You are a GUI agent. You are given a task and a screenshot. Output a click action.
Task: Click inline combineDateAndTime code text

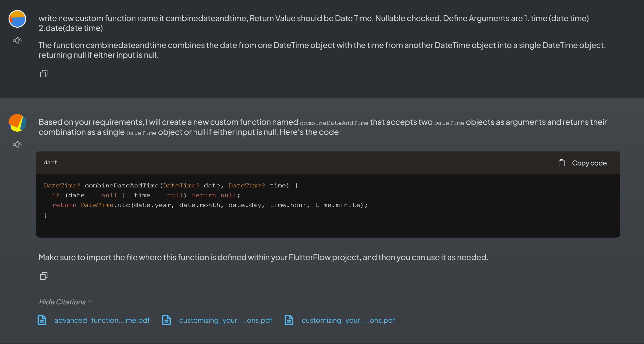pos(334,123)
